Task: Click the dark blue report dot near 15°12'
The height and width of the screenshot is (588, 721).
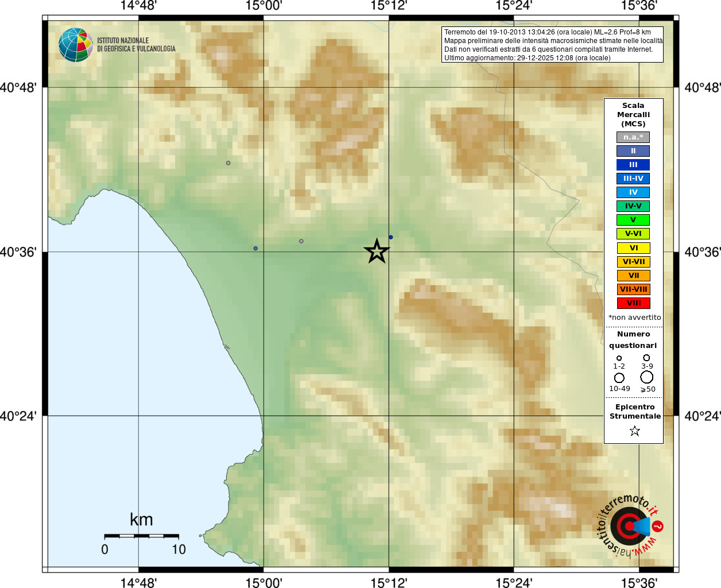Action: (391, 237)
